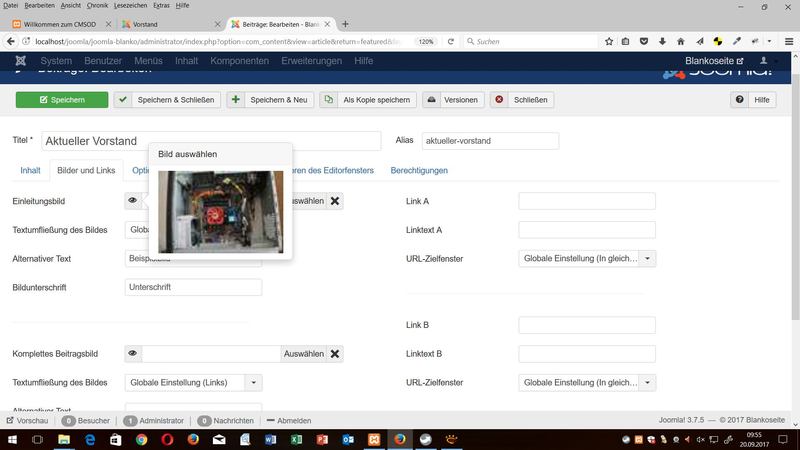Open the Komponenten menu in Joomla navbar
This screenshot has height=450, width=800.
[x=240, y=61]
